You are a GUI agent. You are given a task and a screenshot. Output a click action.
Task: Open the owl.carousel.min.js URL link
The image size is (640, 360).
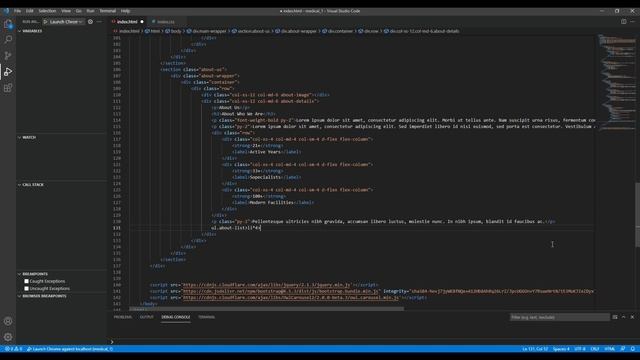[291, 298]
